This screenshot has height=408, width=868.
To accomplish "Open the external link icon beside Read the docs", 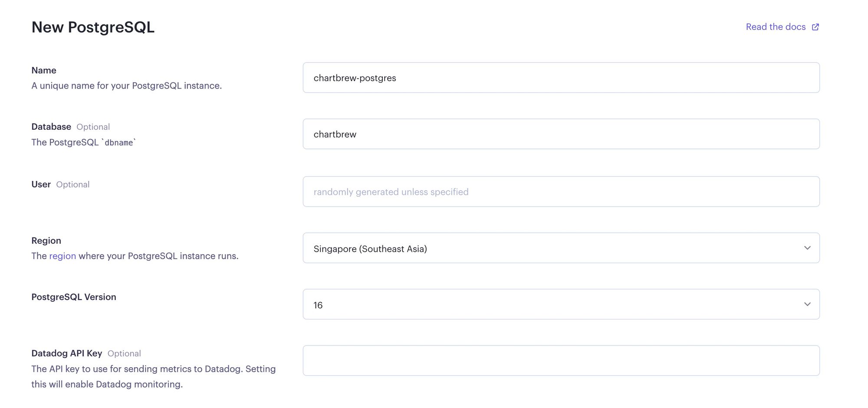I will click(815, 26).
